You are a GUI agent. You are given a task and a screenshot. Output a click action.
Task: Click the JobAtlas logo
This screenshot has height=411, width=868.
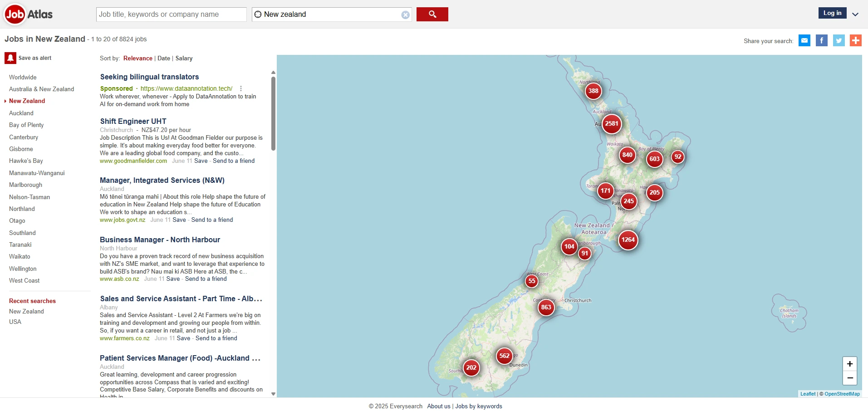click(x=29, y=14)
